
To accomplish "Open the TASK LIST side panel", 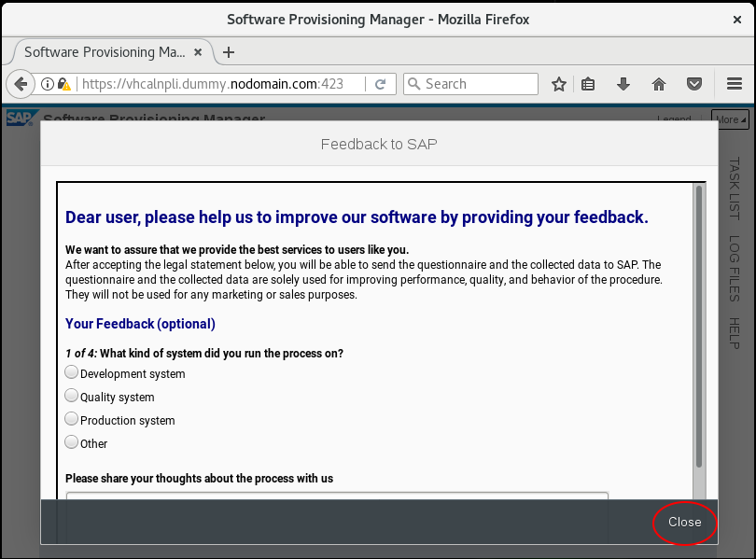I will pyautogui.click(x=735, y=189).
